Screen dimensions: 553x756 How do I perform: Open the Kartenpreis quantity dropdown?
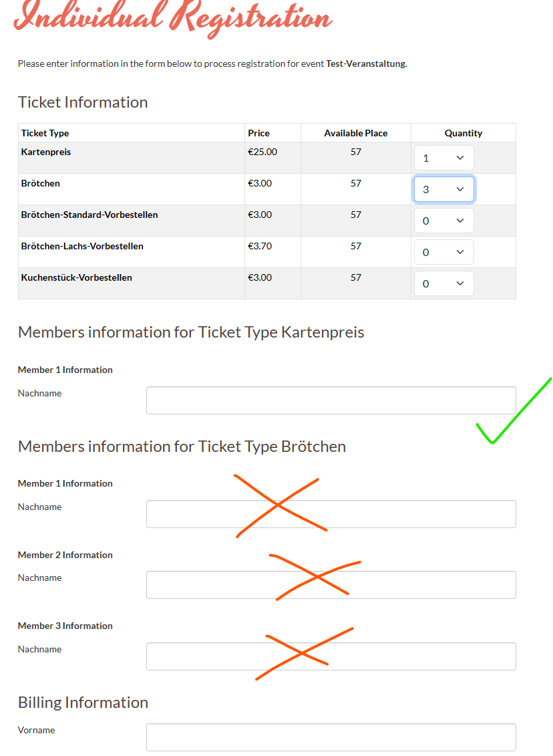tap(443, 158)
